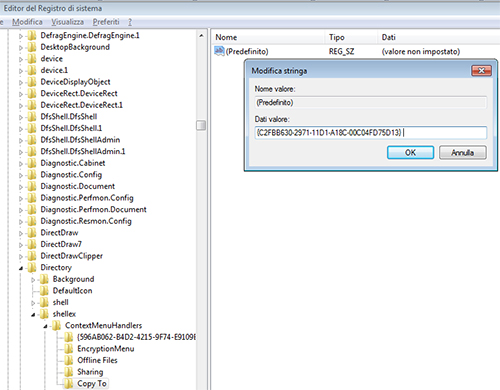Select the Sharing key folder icon
The height and width of the screenshot is (390, 500).
[x=68, y=372]
